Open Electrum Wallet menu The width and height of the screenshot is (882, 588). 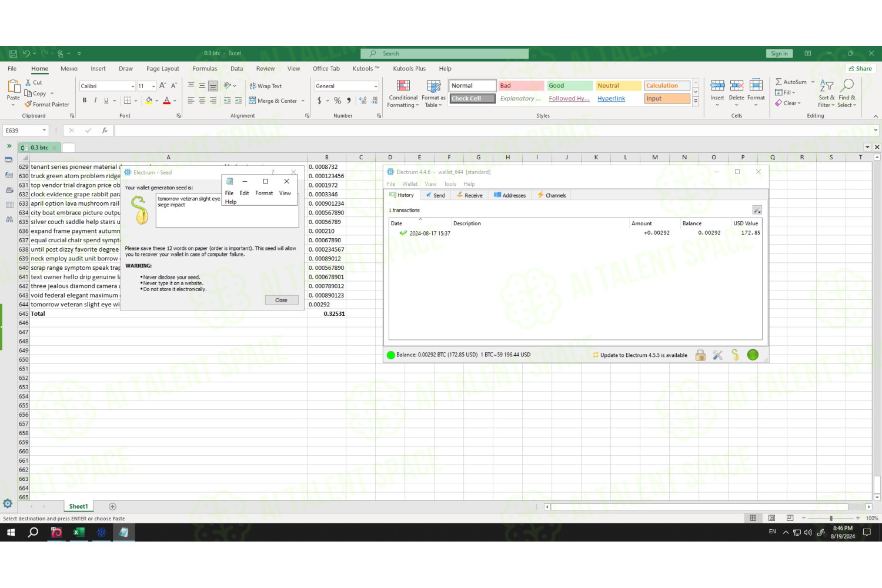pyautogui.click(x=410, y=184)
